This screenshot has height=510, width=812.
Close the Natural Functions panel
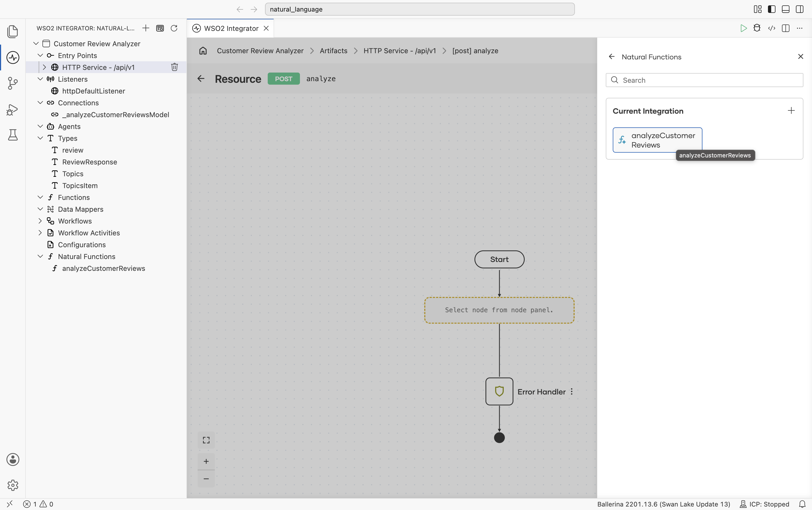tap(800, 57)
